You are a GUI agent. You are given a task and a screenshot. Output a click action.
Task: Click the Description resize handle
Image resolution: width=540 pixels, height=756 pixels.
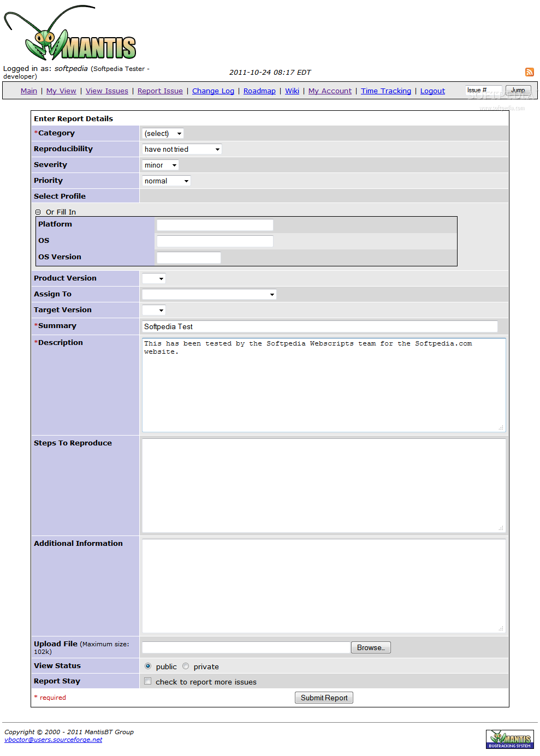(x=501, y=427)
